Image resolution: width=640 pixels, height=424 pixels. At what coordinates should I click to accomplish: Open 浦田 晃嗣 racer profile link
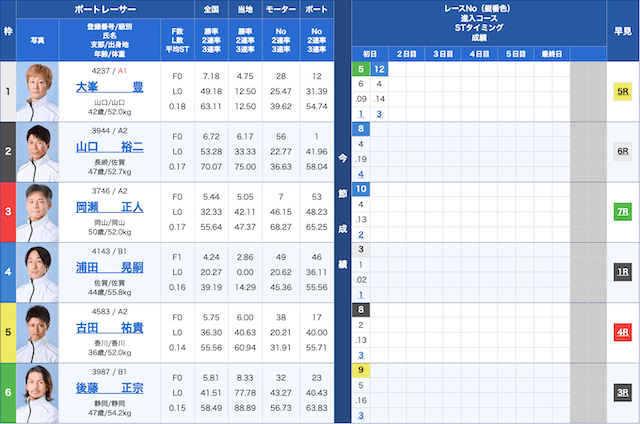coord(109,267)
